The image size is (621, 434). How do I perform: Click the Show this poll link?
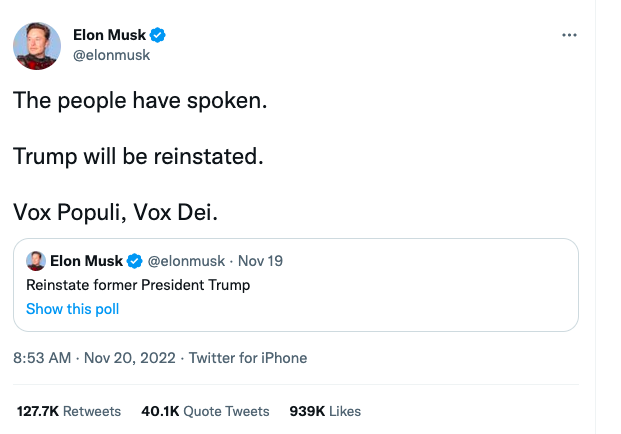click(72, 309)
